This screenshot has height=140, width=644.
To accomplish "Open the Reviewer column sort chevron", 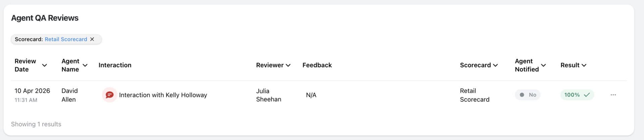I will click(x=288, y=65).
